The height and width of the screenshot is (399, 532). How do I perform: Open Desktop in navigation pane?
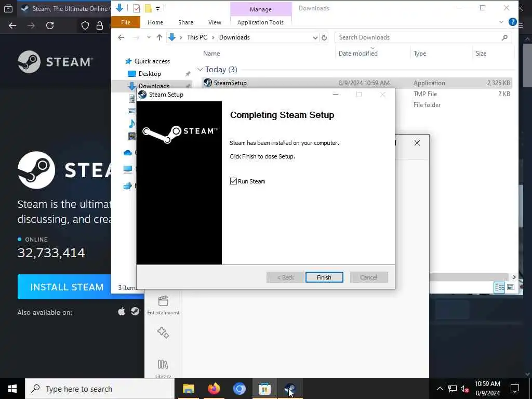[150, 74]
